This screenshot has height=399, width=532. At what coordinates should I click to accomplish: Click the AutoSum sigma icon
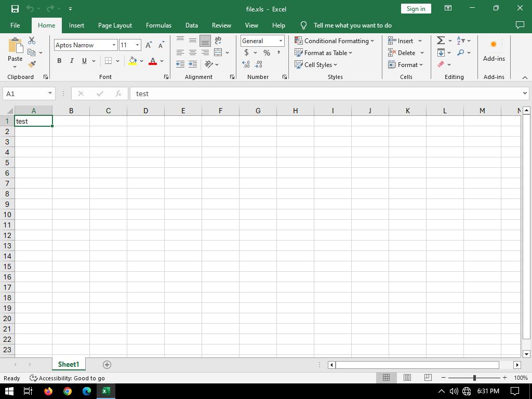(x=441, y=41)
